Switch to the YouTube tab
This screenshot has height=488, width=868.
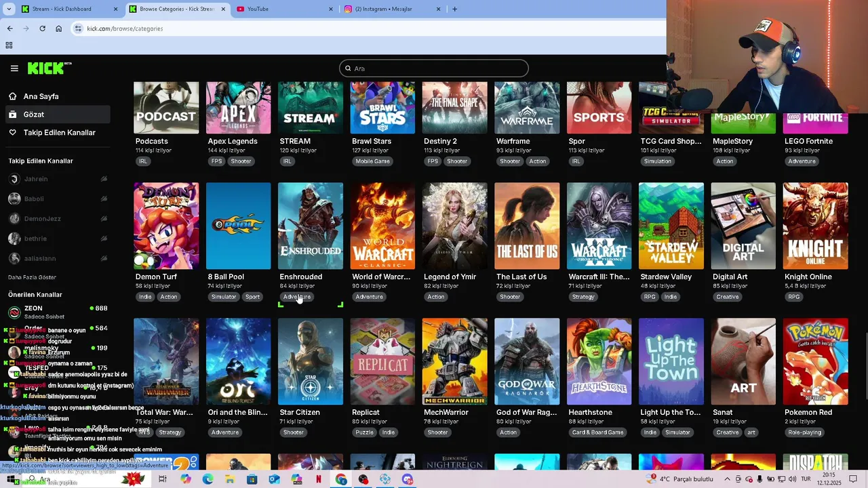coord(284,9)
